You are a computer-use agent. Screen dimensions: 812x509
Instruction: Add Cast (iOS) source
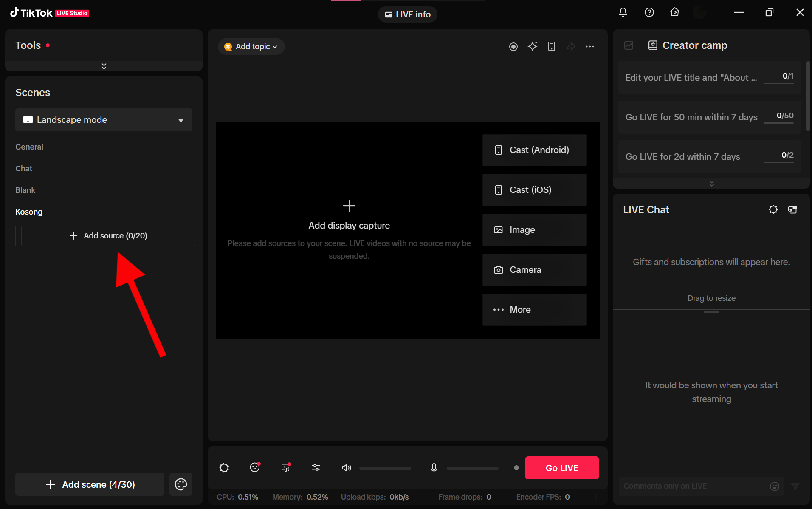[x=534, y=190]
